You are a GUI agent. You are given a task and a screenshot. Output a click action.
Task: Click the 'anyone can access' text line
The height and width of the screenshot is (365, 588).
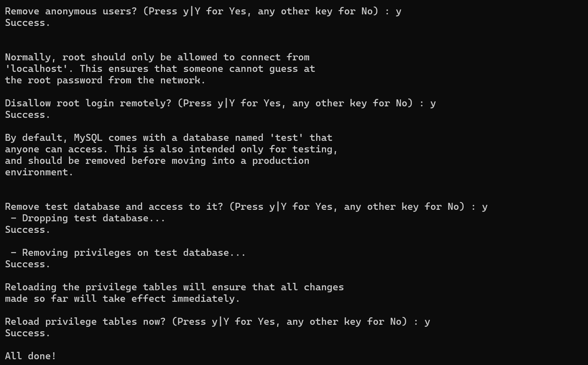click(171, 149)
